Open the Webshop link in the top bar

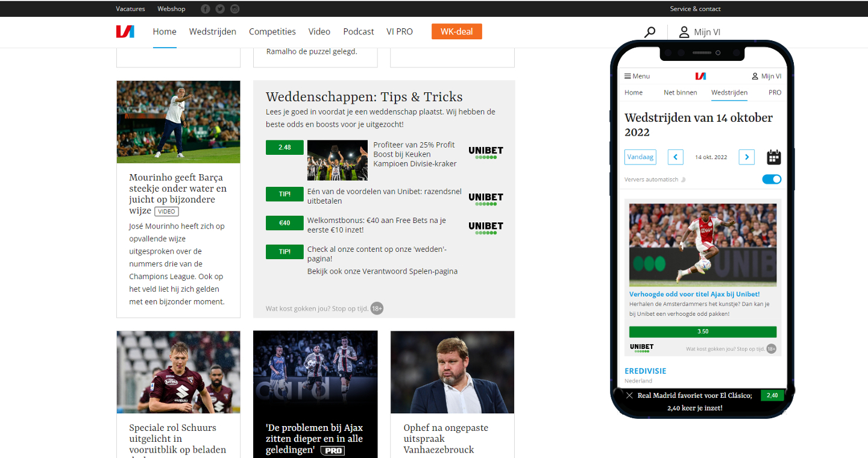(x=172, y=8)
